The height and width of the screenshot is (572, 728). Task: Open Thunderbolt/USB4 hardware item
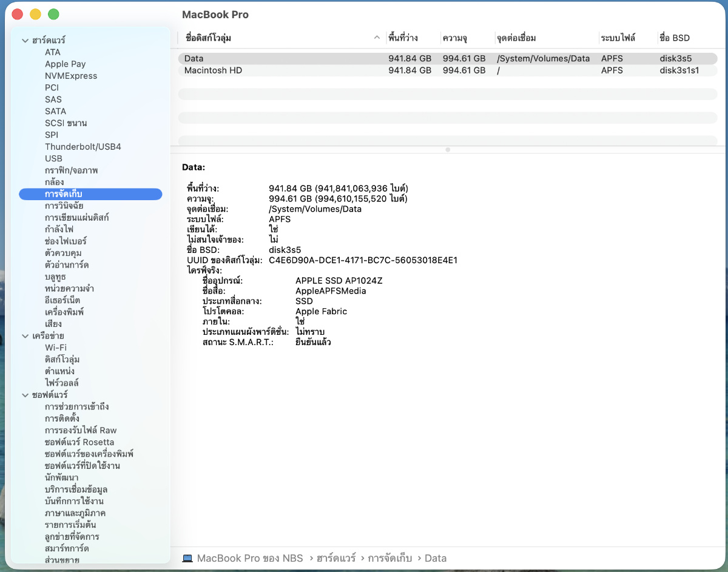pyautogui.click(x=83, y=147)
